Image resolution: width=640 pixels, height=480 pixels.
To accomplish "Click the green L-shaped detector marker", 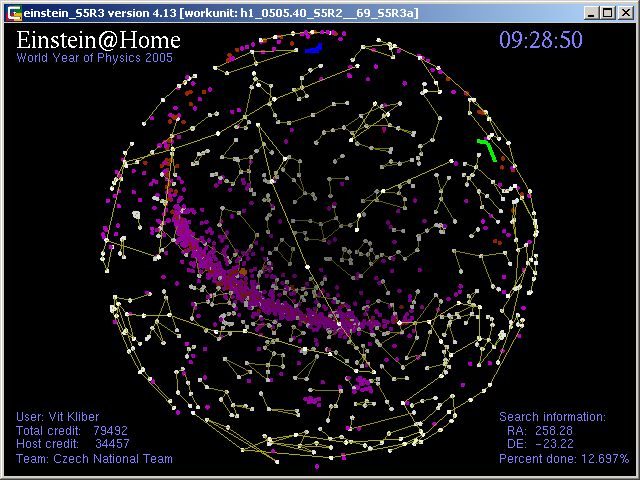I will click(x=487, y=150).
